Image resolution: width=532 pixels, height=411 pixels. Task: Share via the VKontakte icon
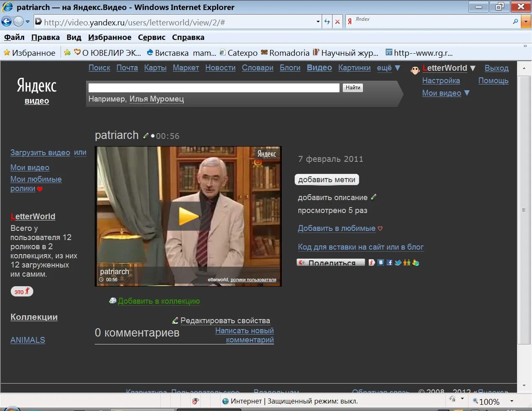[x=381, y=262]
